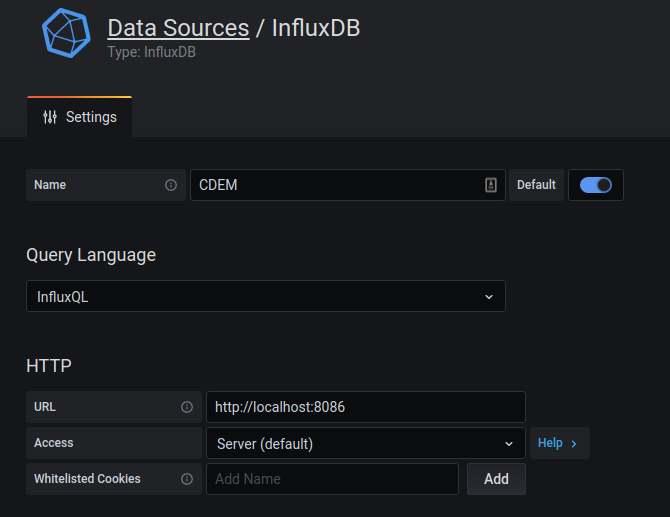Click the URL field info icon
Screen dimensions: 670x517
click(187, 407)
